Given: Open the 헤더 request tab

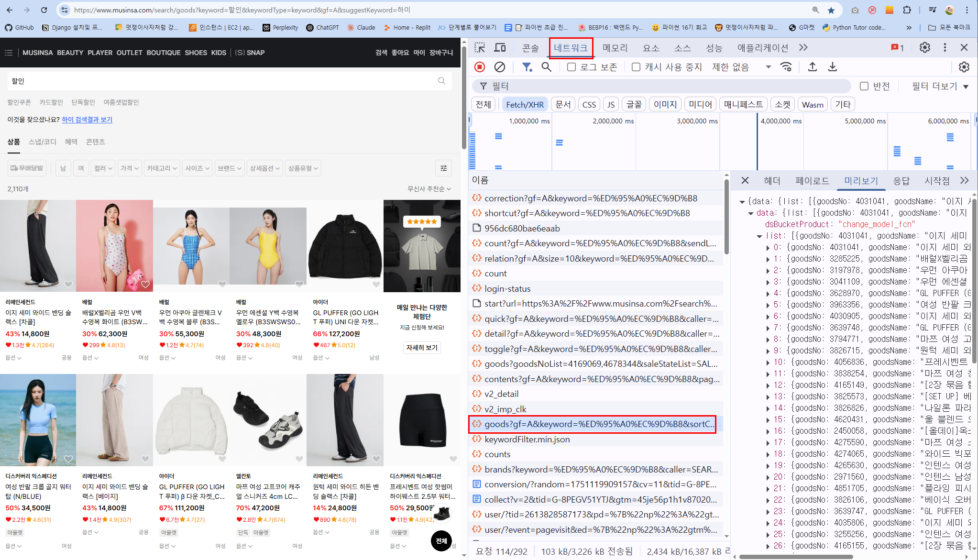Looking at the screenshot, I should point(772,180).
